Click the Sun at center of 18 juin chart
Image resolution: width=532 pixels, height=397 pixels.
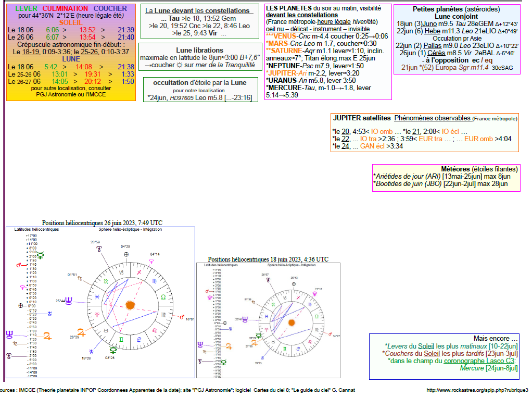click(x=292, y=322)
